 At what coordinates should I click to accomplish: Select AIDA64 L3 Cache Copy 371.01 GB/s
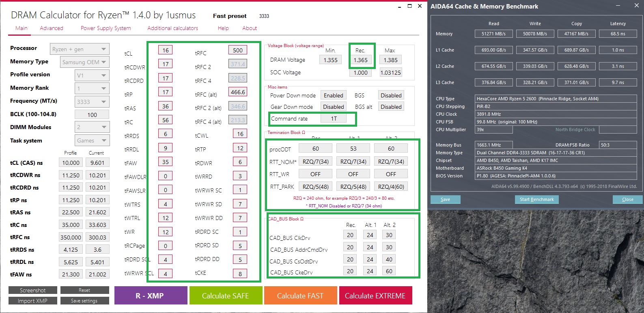[577, 82]
